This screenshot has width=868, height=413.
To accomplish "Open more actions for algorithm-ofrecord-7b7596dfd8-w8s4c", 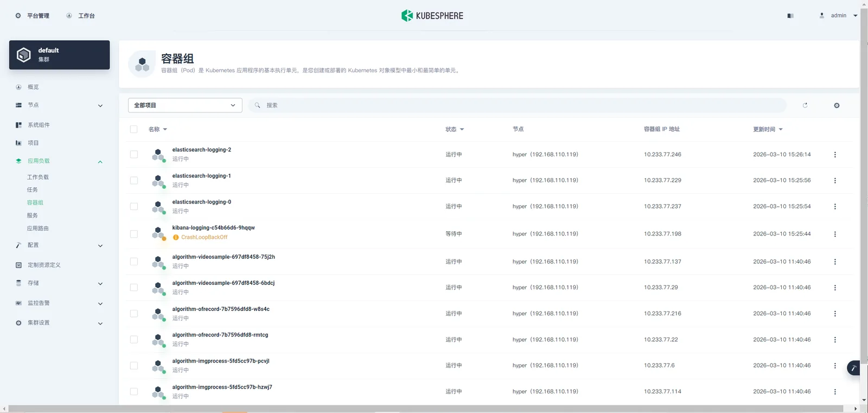I will click(835, 314).
